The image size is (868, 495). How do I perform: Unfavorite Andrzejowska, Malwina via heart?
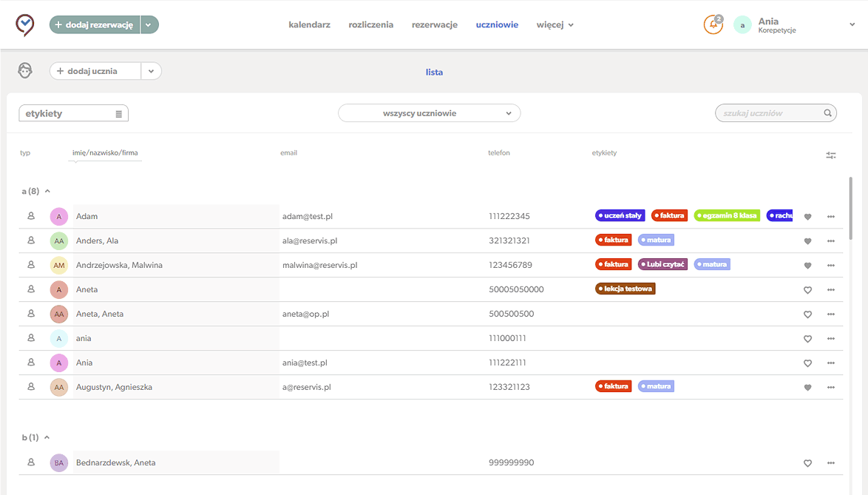coord(807,266)
